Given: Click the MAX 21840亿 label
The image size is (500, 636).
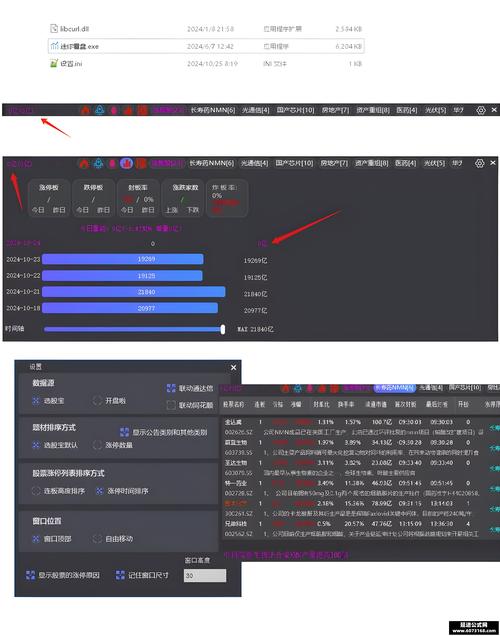Looking at the screenshot, I should point(255,329).
